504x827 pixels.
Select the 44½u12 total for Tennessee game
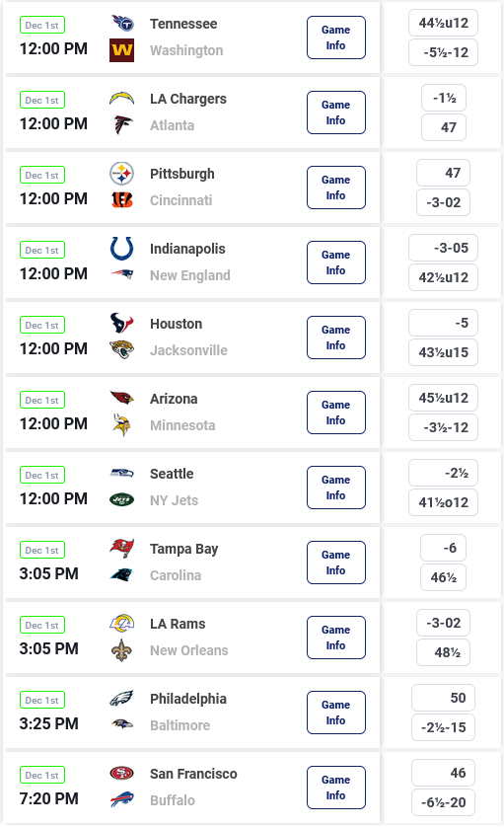click(444, 23)
